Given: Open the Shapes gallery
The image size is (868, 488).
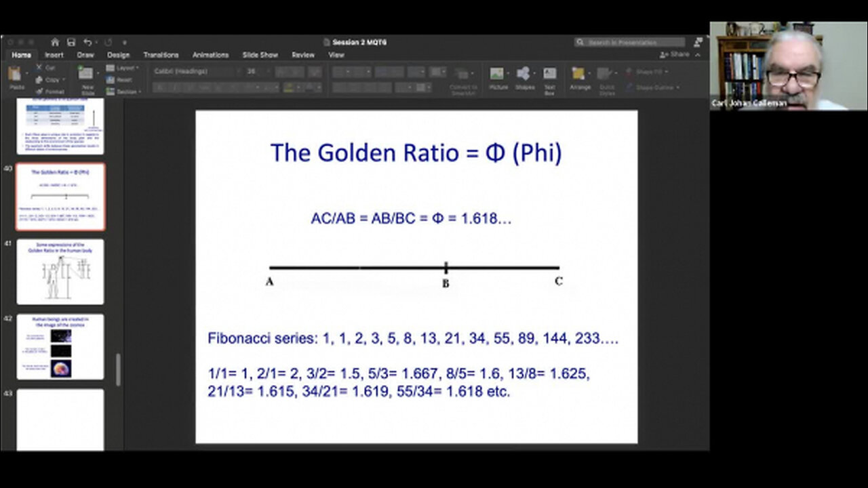Looking at the screenshot, I should (x=525, y=79).
